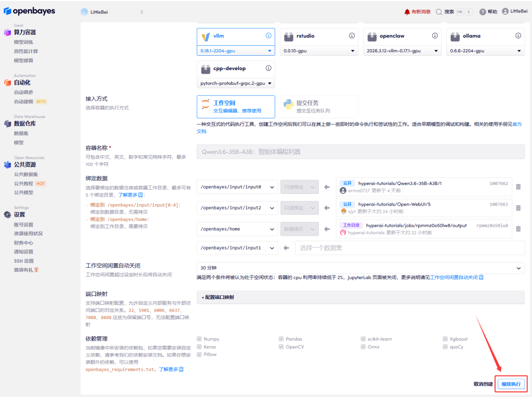Viewport: 532px width, 397px height.
Task: Open the LittleBei workspace switcher
Action: coord(112,12)
